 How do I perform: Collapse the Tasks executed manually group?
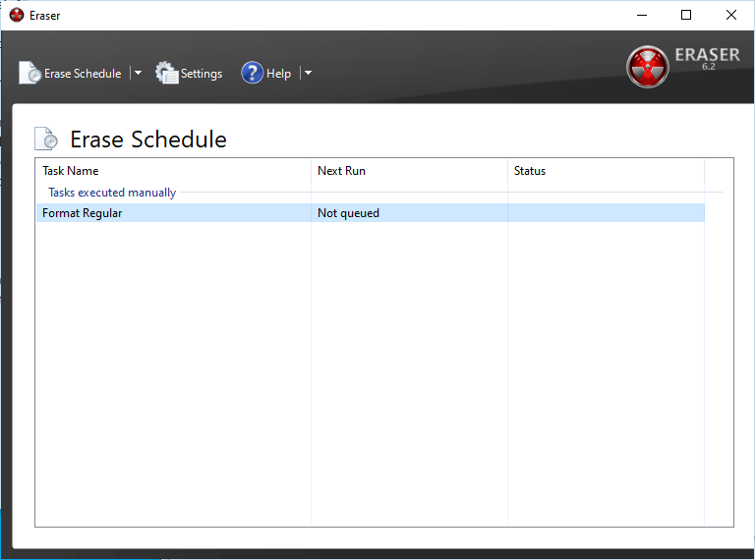112,193
